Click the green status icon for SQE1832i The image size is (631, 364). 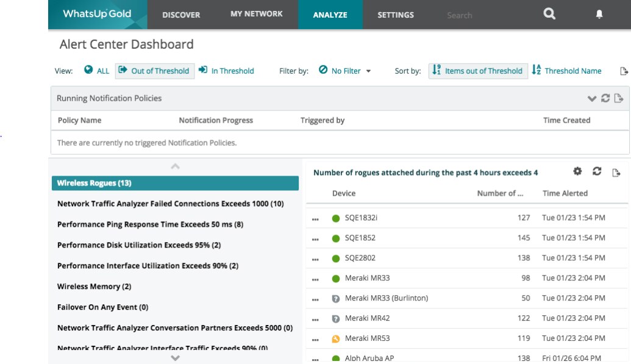(x=336, y=218)
